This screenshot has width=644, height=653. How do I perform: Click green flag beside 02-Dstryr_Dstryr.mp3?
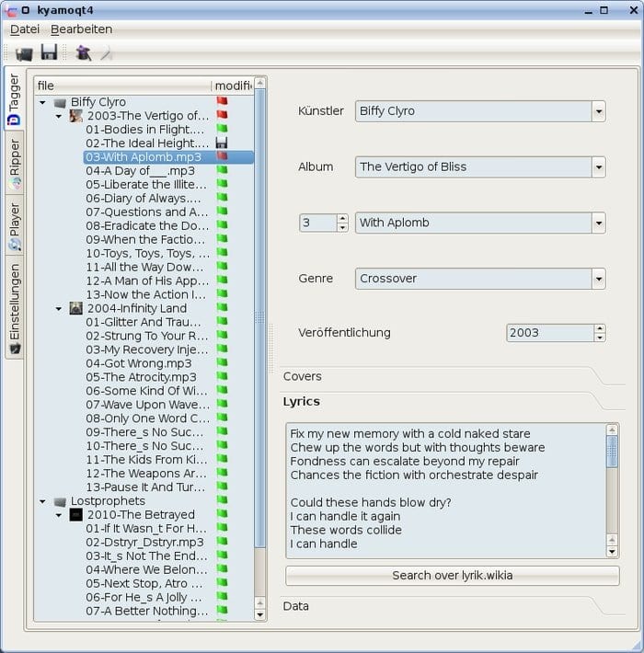point(222,541)
